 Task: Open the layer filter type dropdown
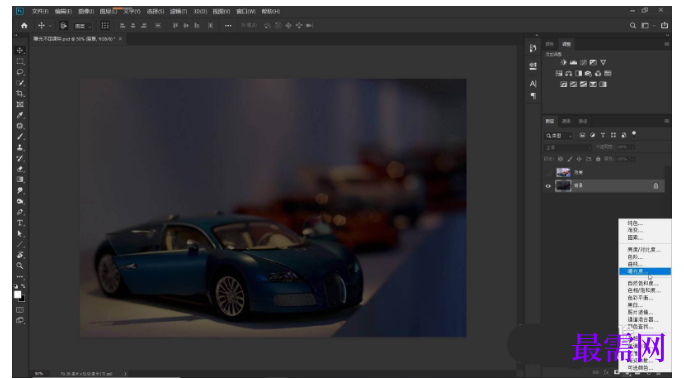pos(559,136)
